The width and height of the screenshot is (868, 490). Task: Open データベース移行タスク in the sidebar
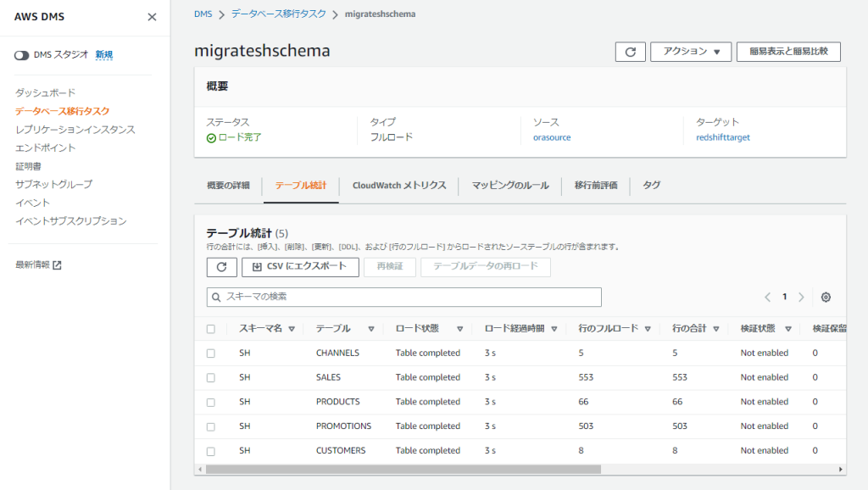[x=62, y=111]
